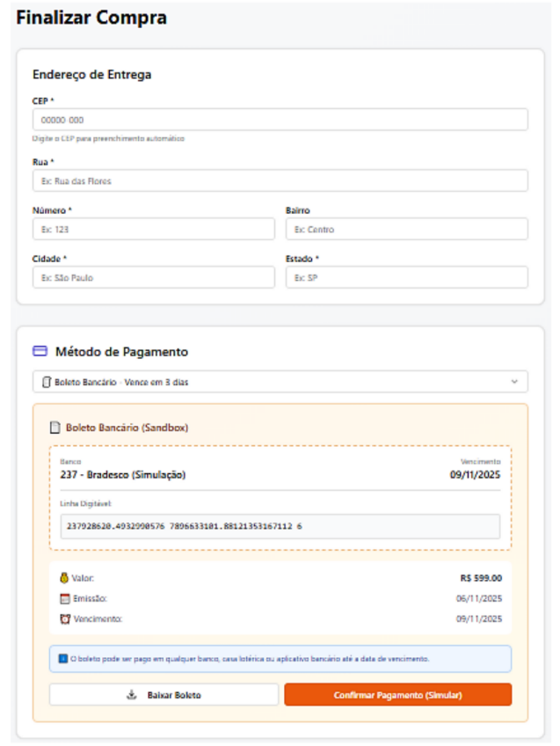Click the document icon next to Boleto Bancário (Sandbox)
The height and width of the screenshot is (746, 560).
pyautogui.click(x=55, y=428)
